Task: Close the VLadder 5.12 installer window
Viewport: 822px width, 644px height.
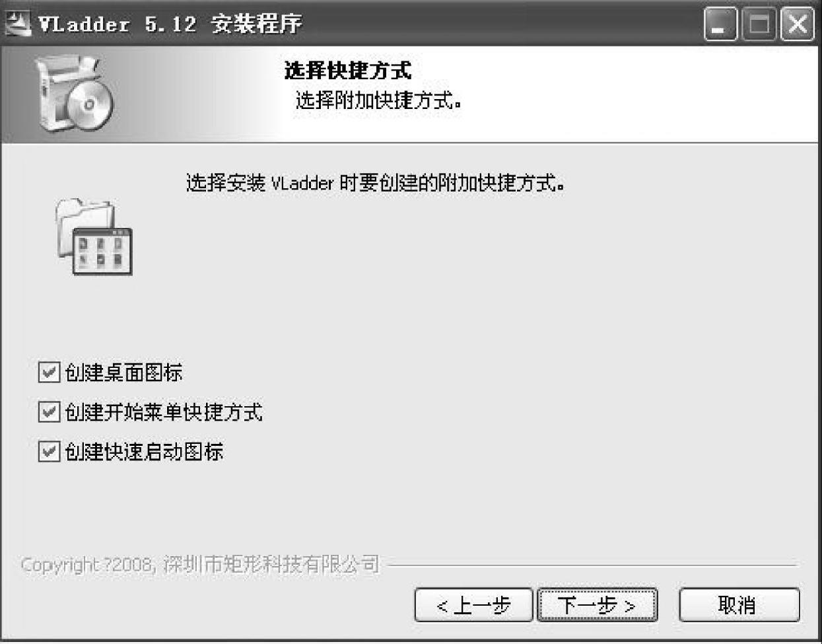Action: coord(797,25)
